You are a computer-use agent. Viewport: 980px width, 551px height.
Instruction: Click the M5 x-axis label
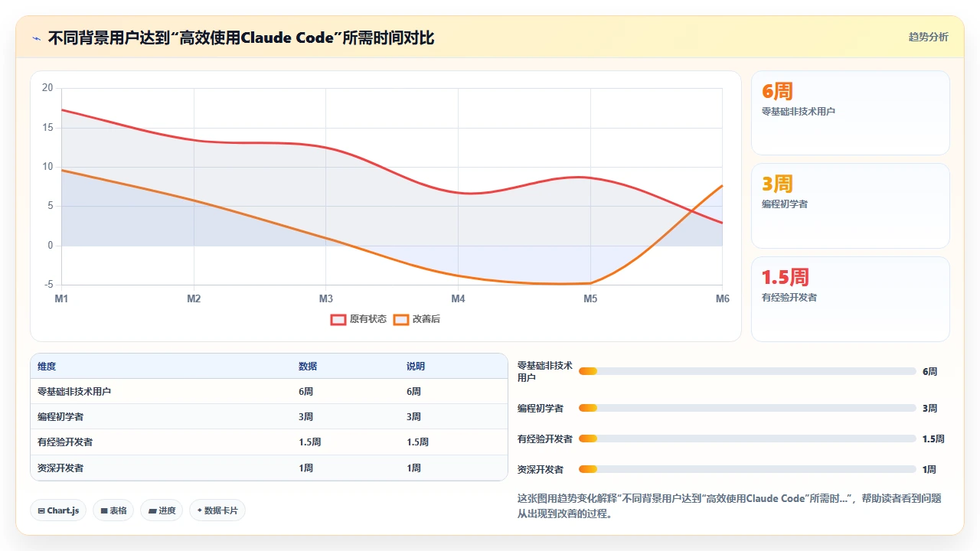[x=590, y=298]
